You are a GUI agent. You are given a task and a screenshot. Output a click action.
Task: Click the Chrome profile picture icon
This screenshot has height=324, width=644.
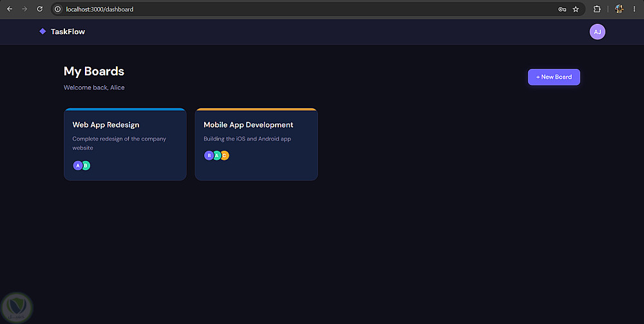(619, 9)
